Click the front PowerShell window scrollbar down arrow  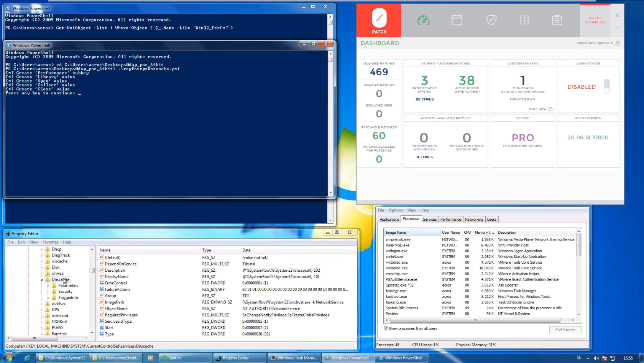click(330, 193)
